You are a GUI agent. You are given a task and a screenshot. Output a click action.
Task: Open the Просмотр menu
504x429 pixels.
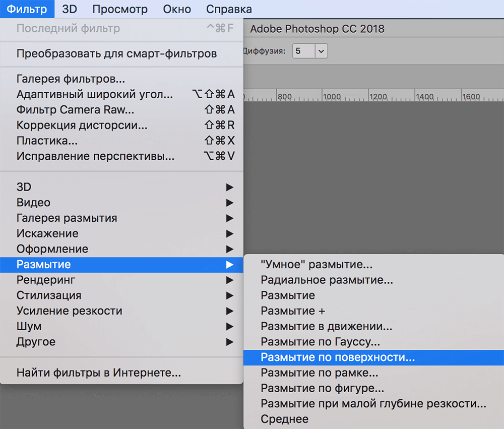click(x=119, y=9)
